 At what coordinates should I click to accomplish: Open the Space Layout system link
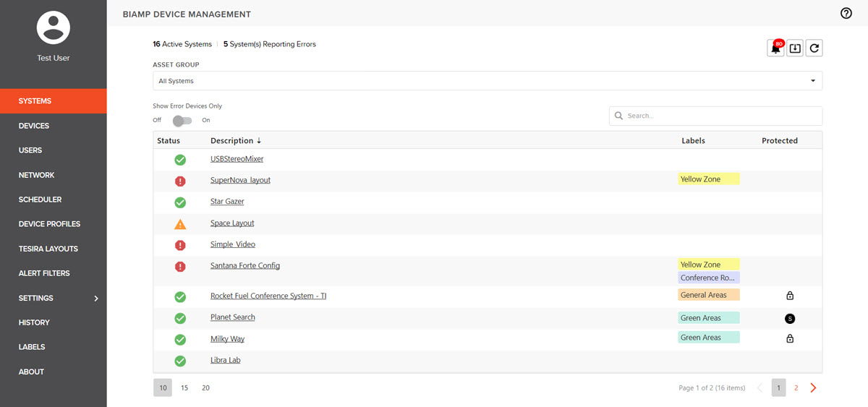pos(232,223)
